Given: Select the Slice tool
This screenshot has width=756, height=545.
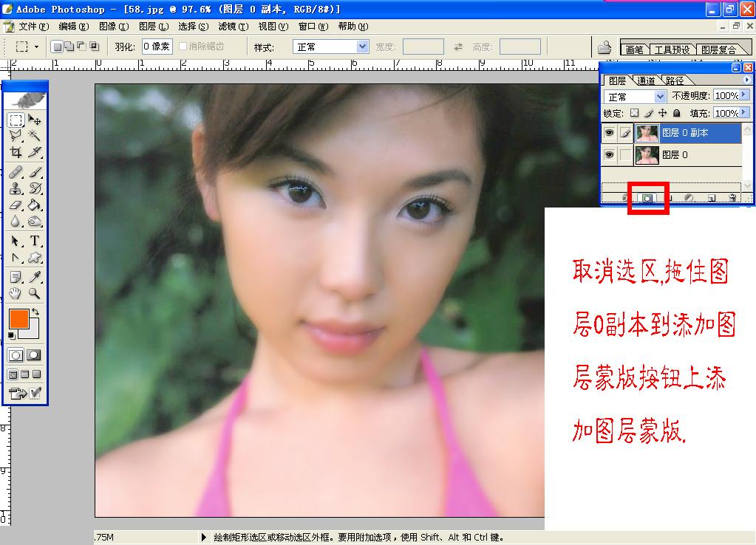Looking at the screenshot, I should click(34, 152).
